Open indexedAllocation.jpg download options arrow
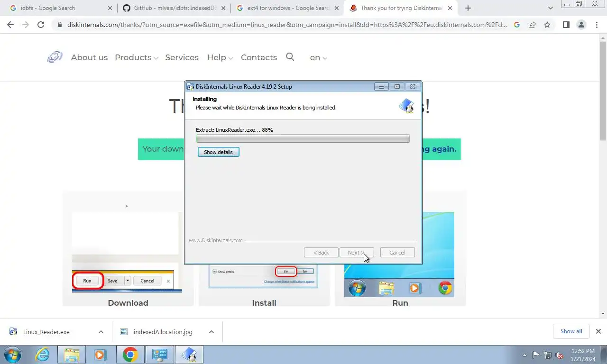Viewport: 607px width, 364px height. click(212, 332)
